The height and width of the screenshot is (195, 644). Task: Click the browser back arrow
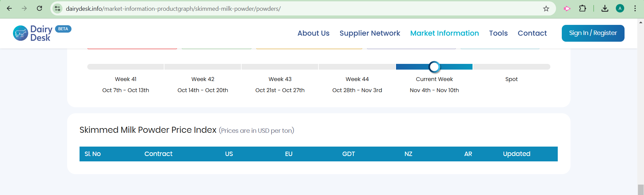9,8
